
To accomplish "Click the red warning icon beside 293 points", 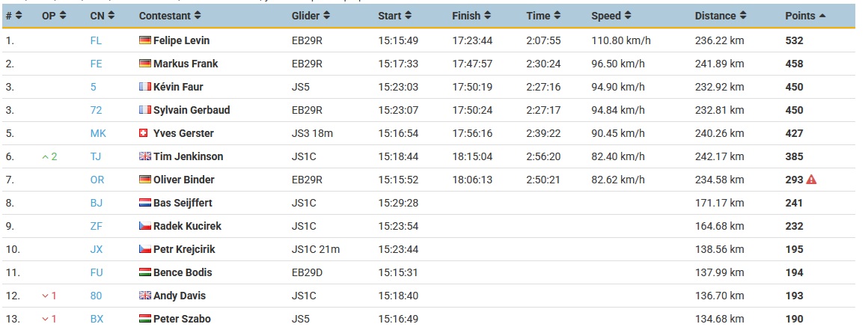I will [x=811, y=180].
